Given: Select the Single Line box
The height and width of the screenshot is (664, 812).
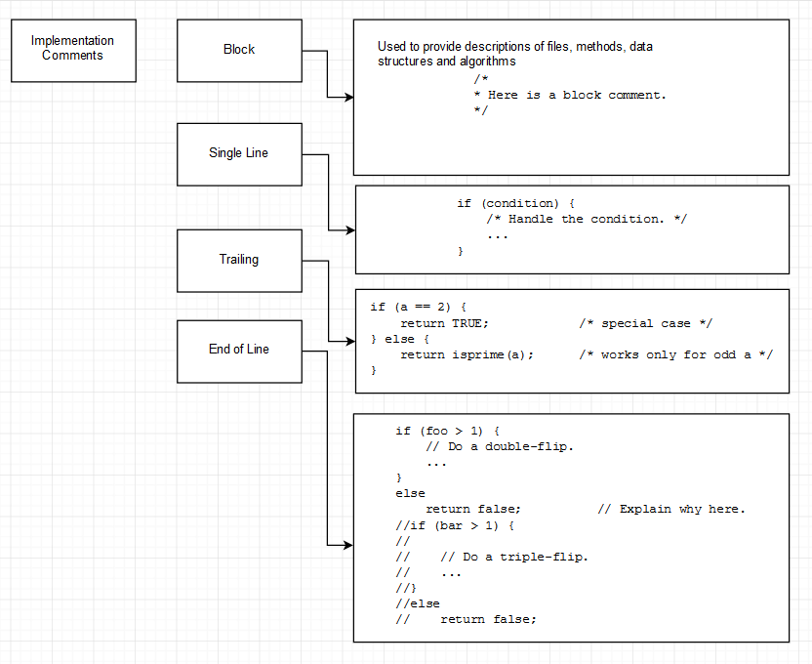Looking at the screenshot, I should pyautogui.click(x=239, y=153).
